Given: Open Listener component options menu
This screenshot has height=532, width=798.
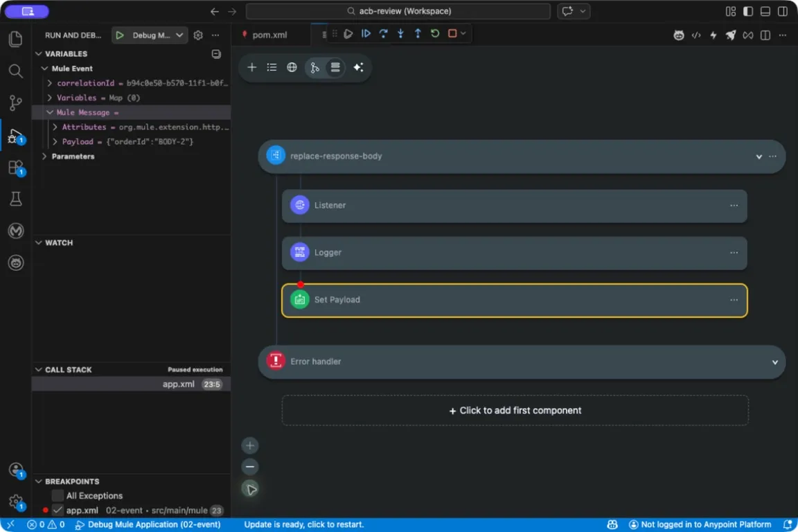Looking at the screenshot, I should coord(734,206).
